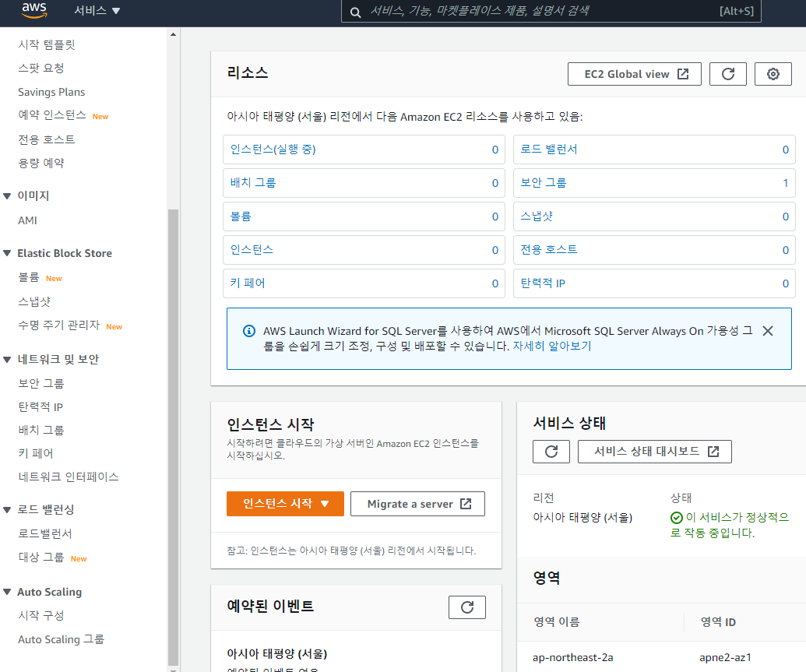This screenshot has width=806, height=672.
Task: Open 키 페어 resource tile link
Action: pos(248,283)
